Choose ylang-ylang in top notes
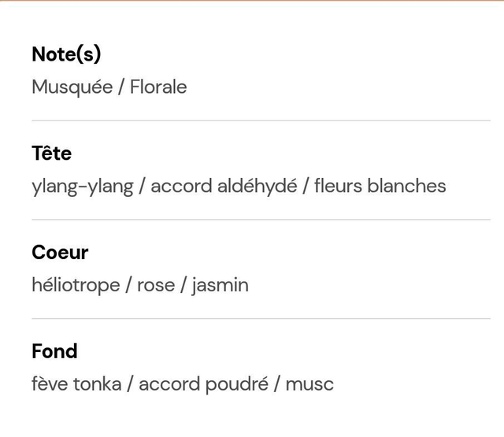 [82, 187]
